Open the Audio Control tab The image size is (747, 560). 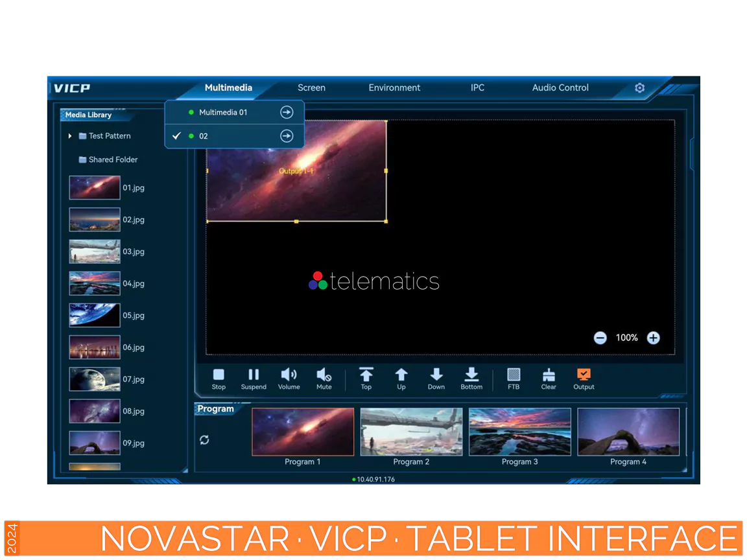coord(560,88)
